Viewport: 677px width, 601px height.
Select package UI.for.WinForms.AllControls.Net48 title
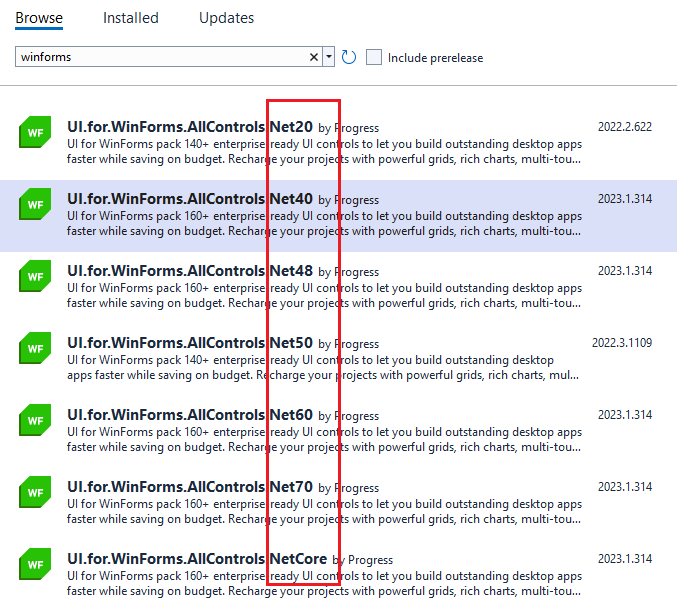pyautogui.click(x=190, y=271)
